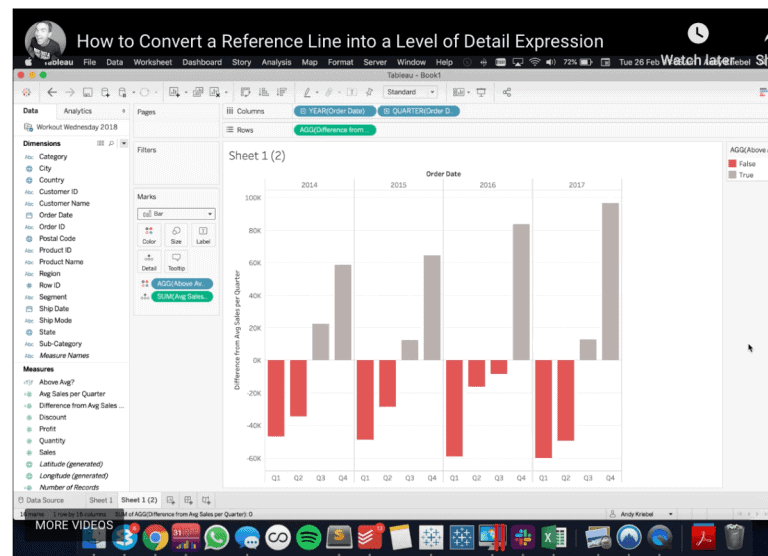
Task: Click the Label marks card button
Action: (x=203, y=235)
